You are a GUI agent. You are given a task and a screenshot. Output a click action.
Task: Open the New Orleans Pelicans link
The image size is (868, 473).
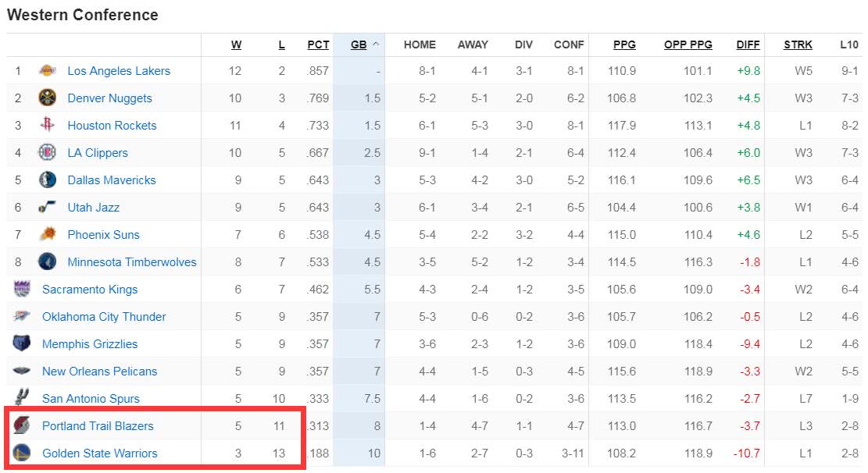tap(100, 372)
